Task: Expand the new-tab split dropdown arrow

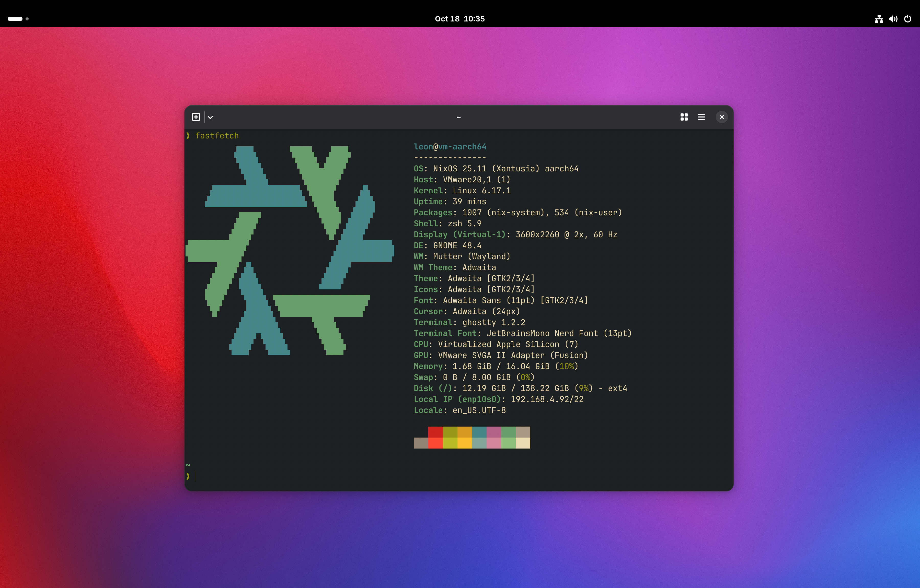Action: coord(210,117)
